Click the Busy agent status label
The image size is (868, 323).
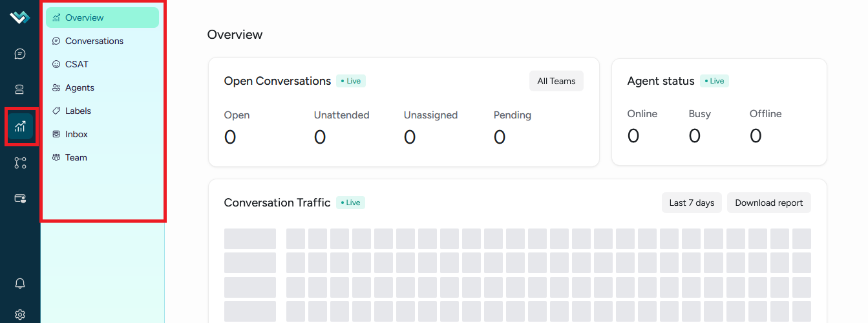pyautogui.click(x=700, y=114)
